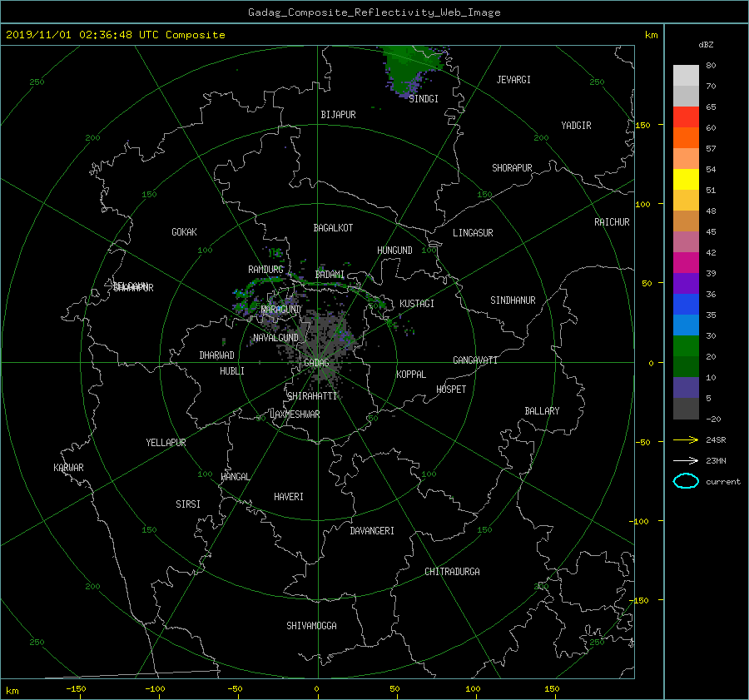The width and height of the screenshot is (749, 700).
Task: Click the CHITRADURGA city label
Action: [452, 572]
